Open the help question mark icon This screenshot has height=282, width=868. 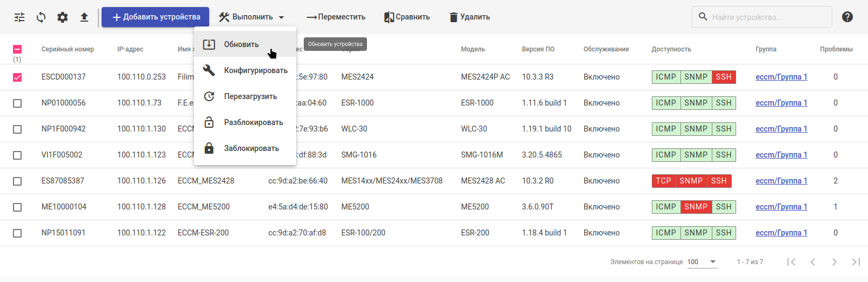click(847, 17)
